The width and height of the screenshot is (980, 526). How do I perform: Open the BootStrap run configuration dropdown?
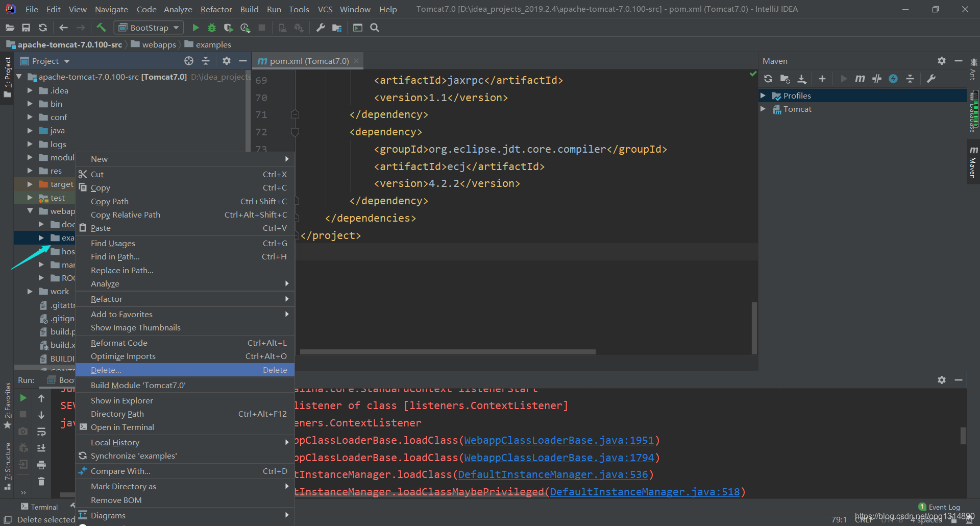pos(149,28)
